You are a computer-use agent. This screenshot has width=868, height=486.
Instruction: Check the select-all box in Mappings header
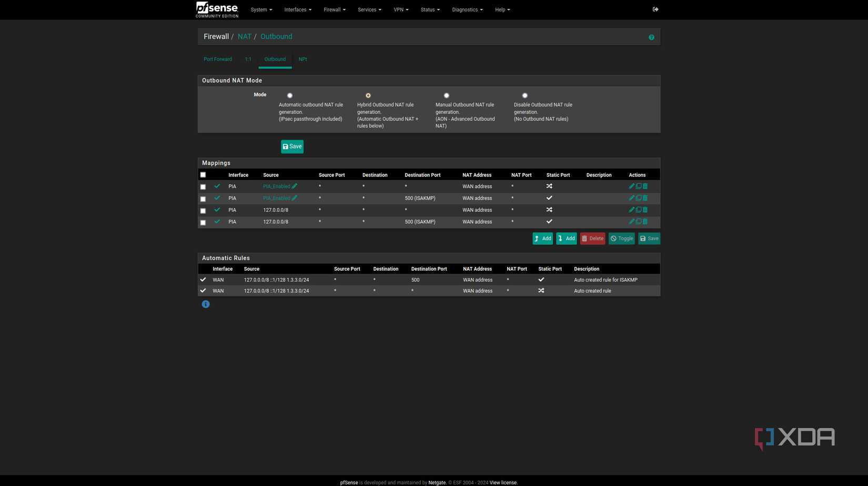pyautogui.click(x=203, y=174)
